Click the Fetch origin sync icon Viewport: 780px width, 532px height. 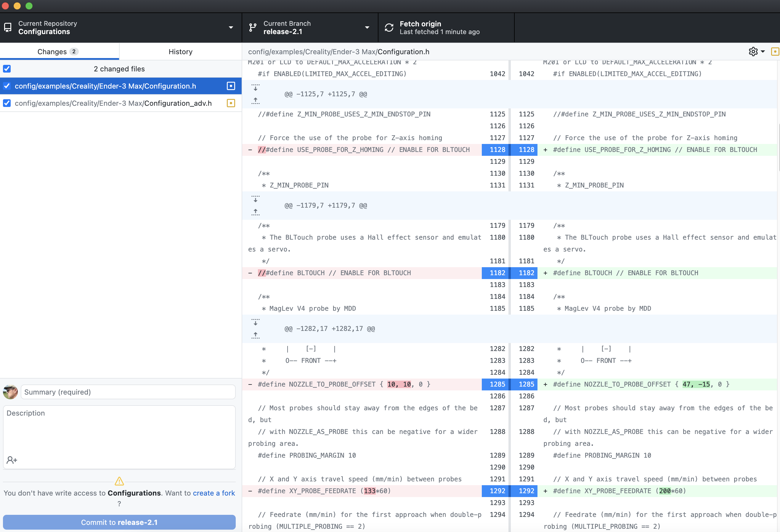click(x=389, y=28)
